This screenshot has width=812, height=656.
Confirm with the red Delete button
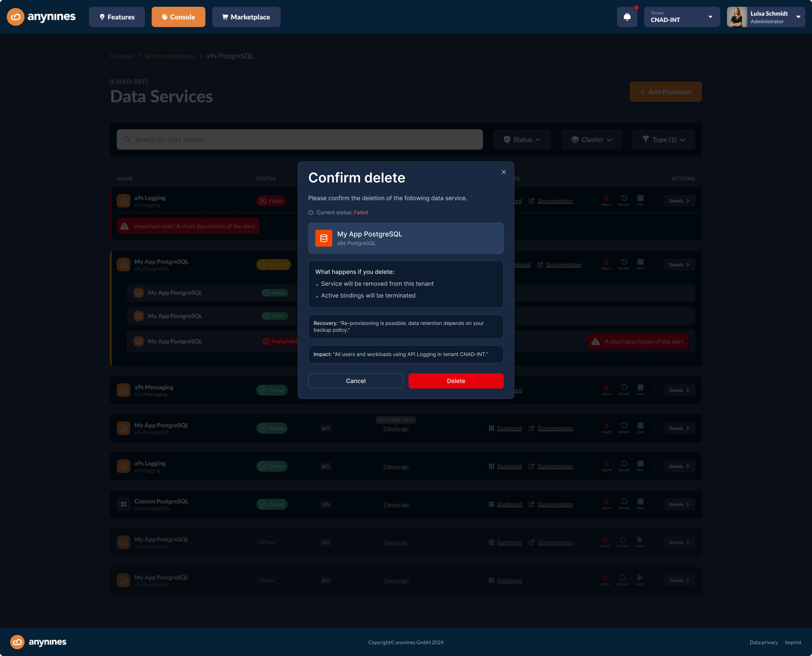click(456, 381)
